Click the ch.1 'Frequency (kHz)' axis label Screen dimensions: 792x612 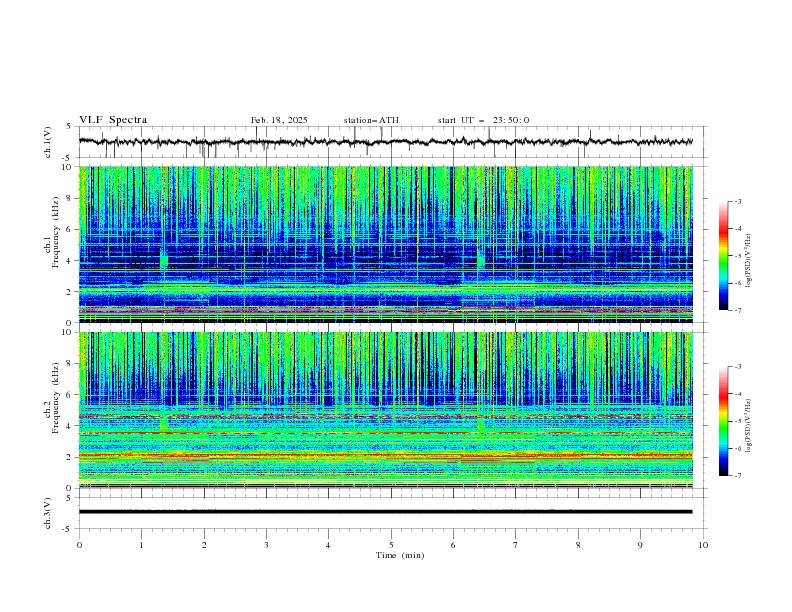coord(55,232)
